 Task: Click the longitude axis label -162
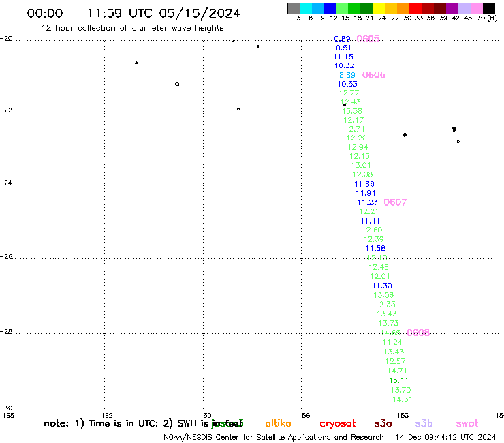[x=104, y=416]
